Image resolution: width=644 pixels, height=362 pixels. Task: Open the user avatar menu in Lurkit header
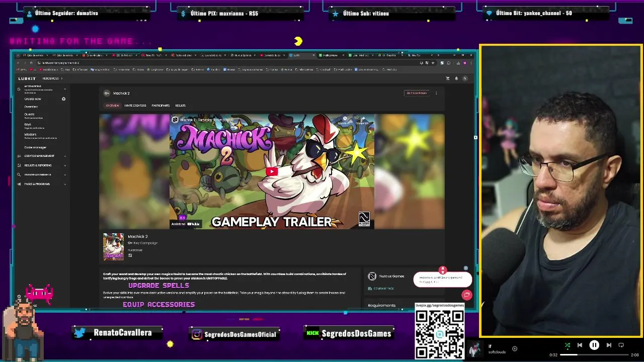tap(465, 78)
